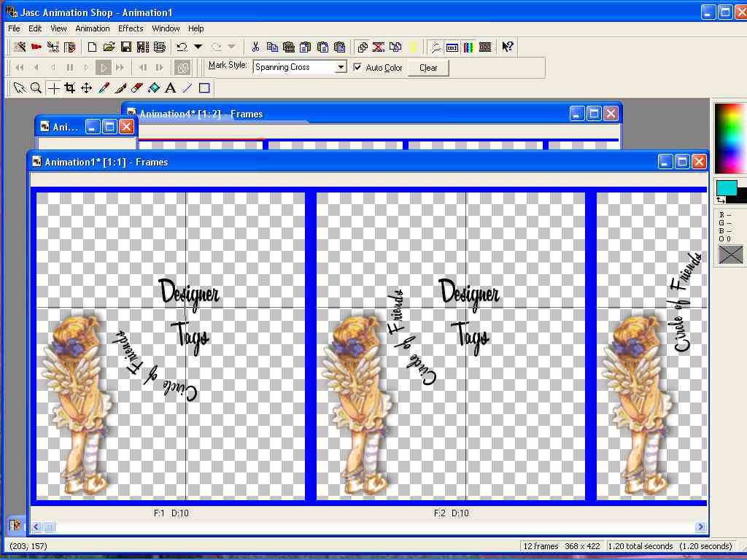Image resolution: width=747 pixels, height=560 pixels.
Task: Open the Banner Wizard red flag icon
Action: point(36,47)
